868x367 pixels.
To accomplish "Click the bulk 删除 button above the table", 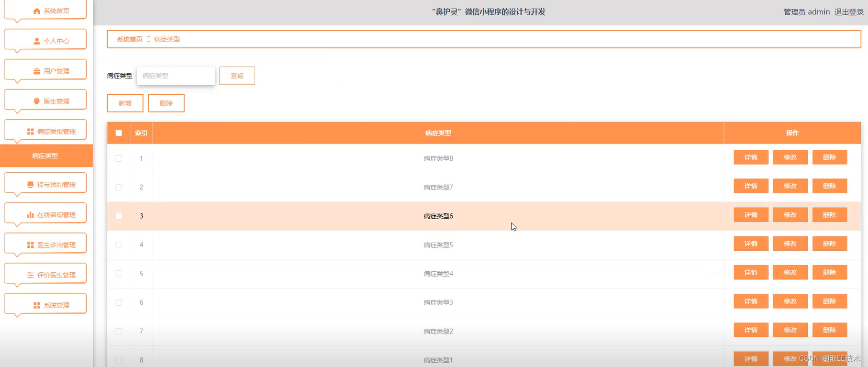I will (x=166, y=103).
